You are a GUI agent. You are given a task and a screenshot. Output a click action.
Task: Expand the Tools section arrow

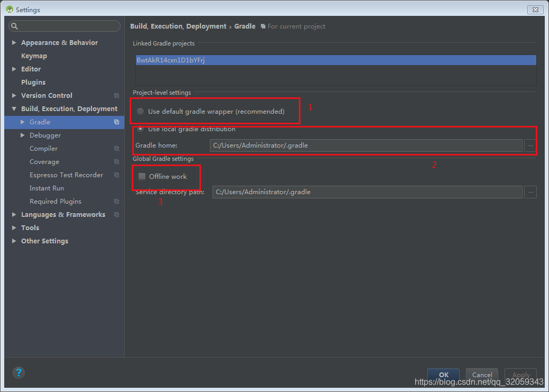(14, 227)
